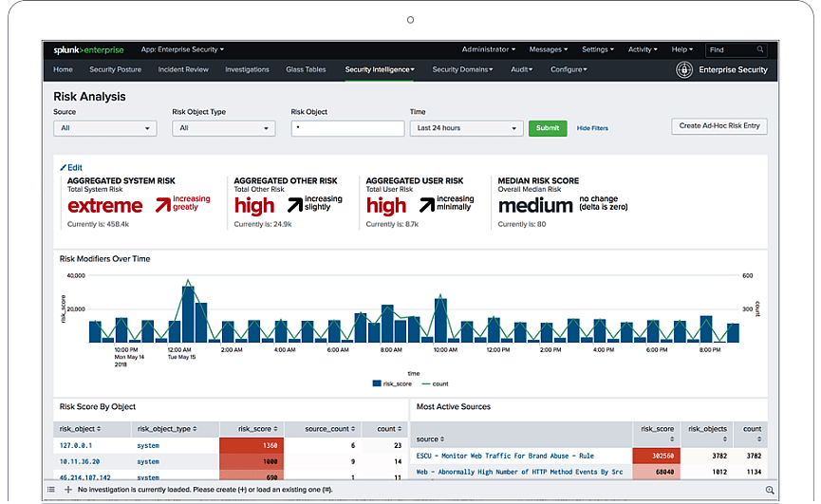Click black arrow beside 'increasing slightly'

(295, 204)
